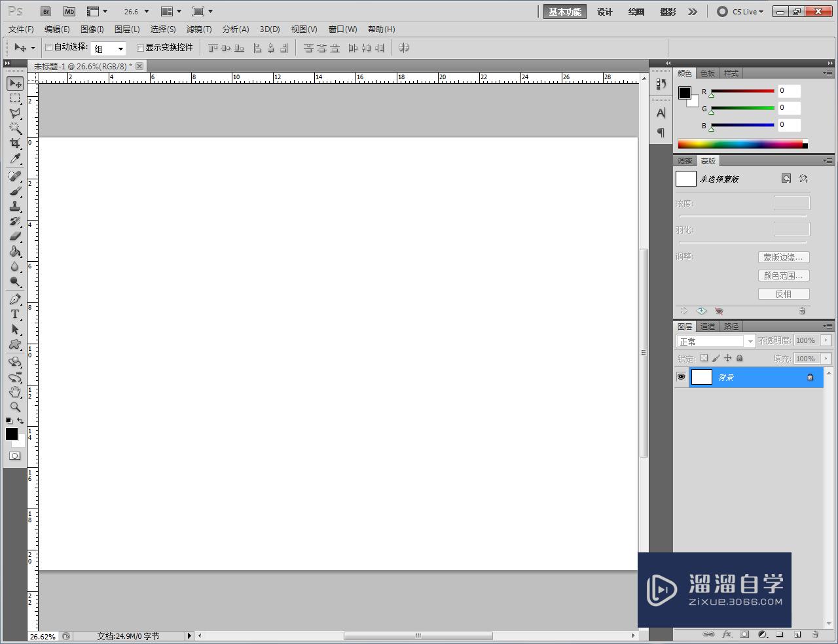Open the History panel icon
This screenshot has width=838, height=644.
point(661,84)
